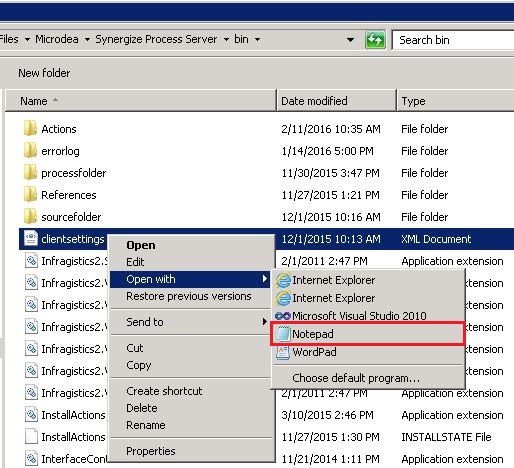Select the second Internet Explorer entry
This screenshot has height=468, width=514.
(368, 298)
